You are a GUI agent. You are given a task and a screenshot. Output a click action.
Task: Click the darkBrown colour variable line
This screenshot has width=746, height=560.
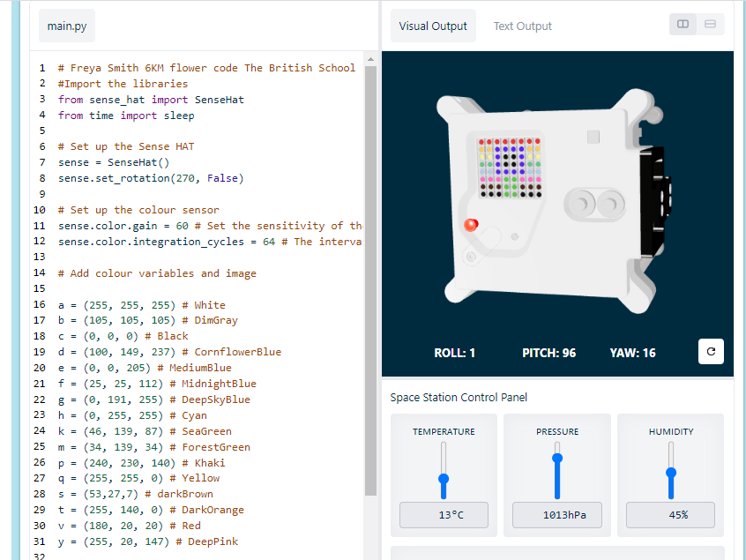tap(136, 494)
